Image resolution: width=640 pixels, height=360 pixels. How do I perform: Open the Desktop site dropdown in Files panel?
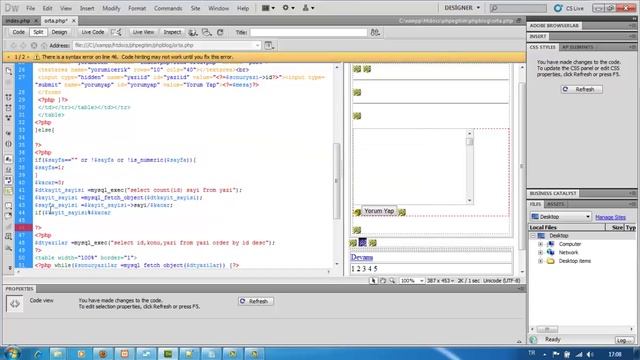pos(560,217)
